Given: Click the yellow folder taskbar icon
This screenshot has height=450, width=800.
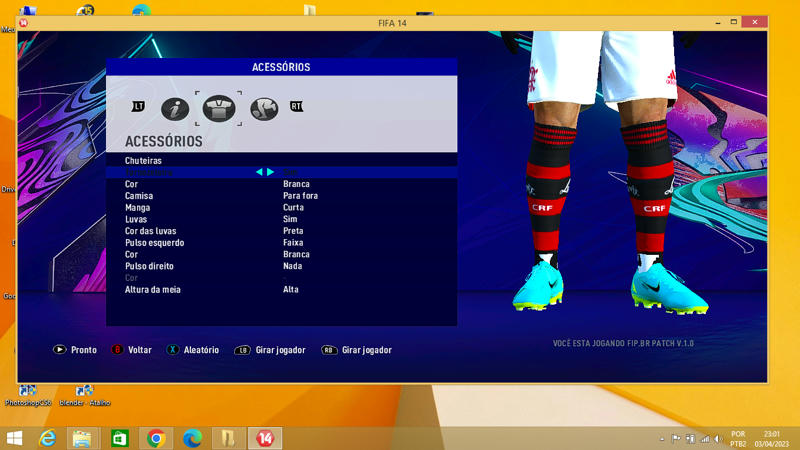Looking at the screenshot, I should 228,438.
